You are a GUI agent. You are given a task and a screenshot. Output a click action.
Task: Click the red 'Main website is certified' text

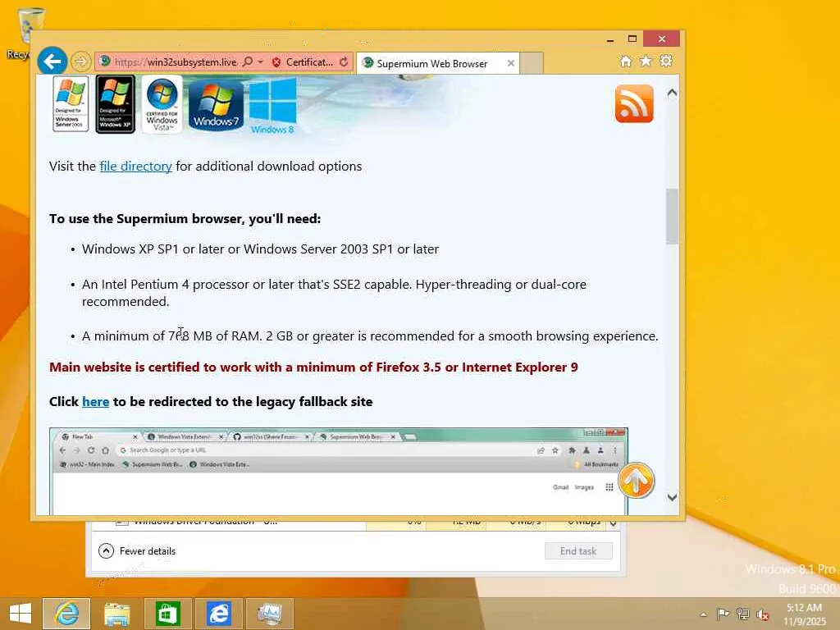(313, 367)
